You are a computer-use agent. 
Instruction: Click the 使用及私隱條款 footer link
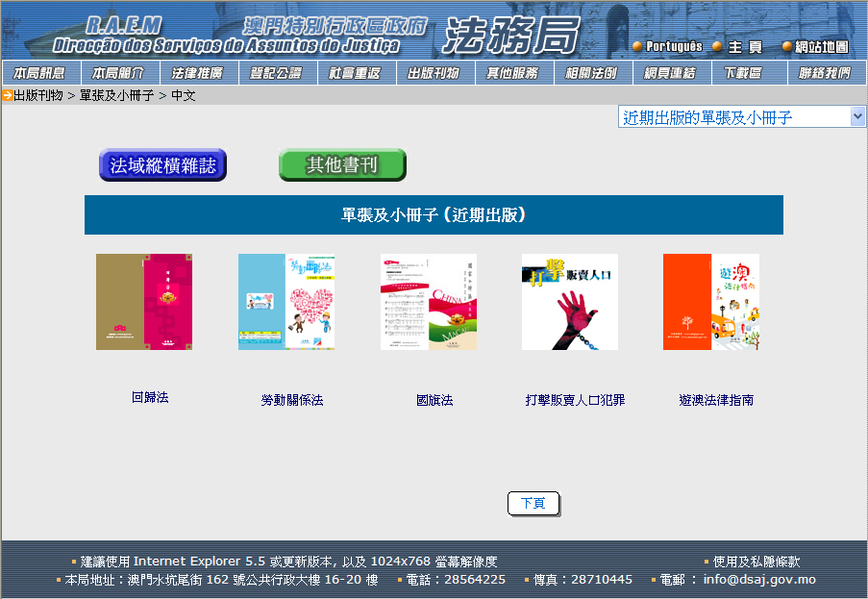pyautogui.click(x=756, y=562)
